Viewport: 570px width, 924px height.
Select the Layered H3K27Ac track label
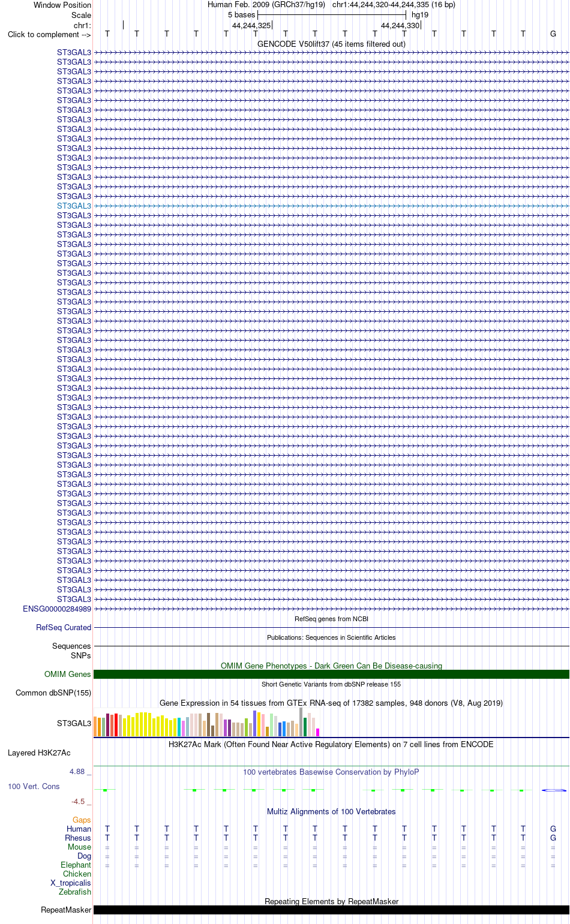[39, 753]
